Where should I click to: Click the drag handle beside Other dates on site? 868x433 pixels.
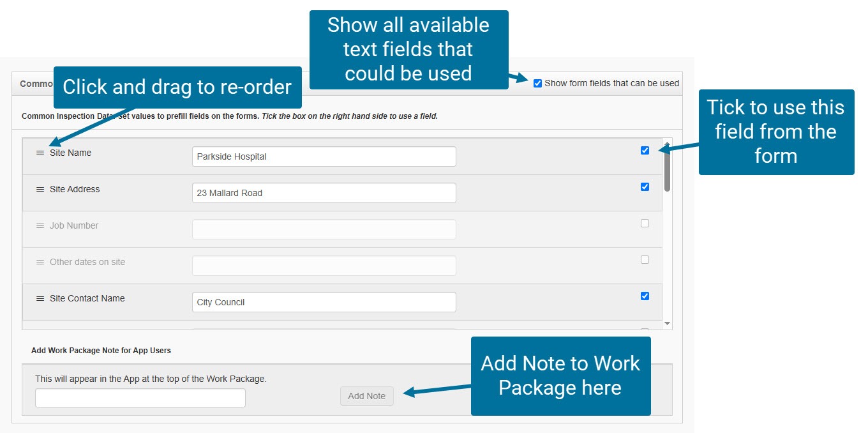(x=40, y=262)
